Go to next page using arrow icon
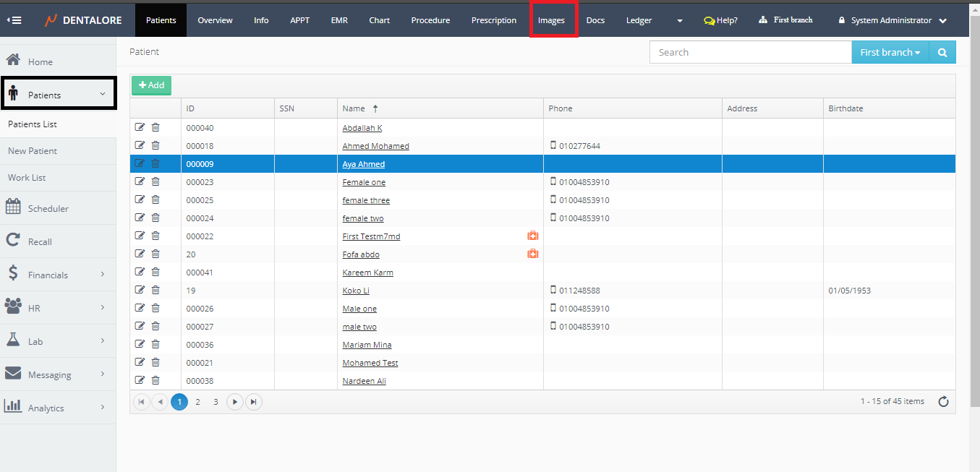980x472 pixels. click(x=234, y=402)
